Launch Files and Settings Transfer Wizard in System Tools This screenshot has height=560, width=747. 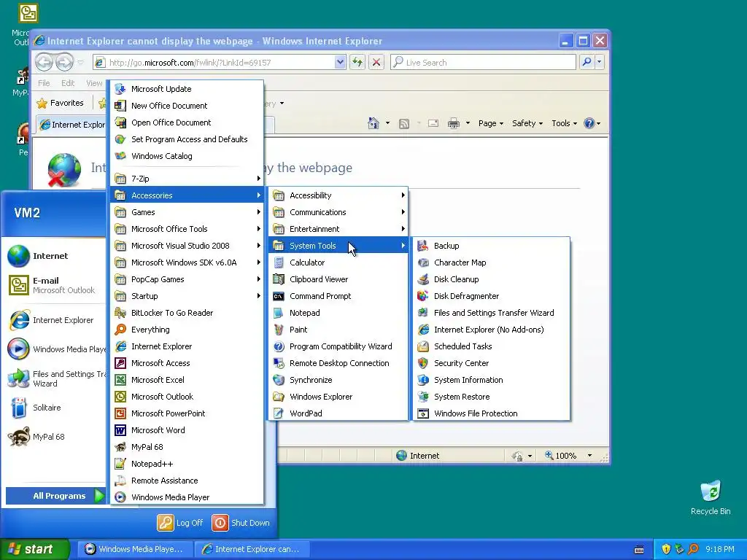coord(491,313)
